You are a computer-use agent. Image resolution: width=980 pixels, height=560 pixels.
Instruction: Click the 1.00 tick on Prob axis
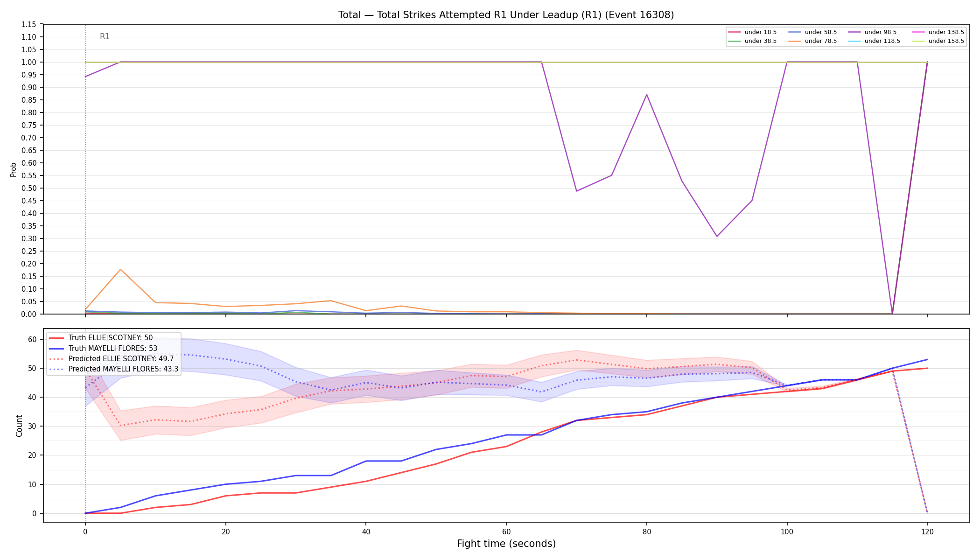[x=29, y=62]
